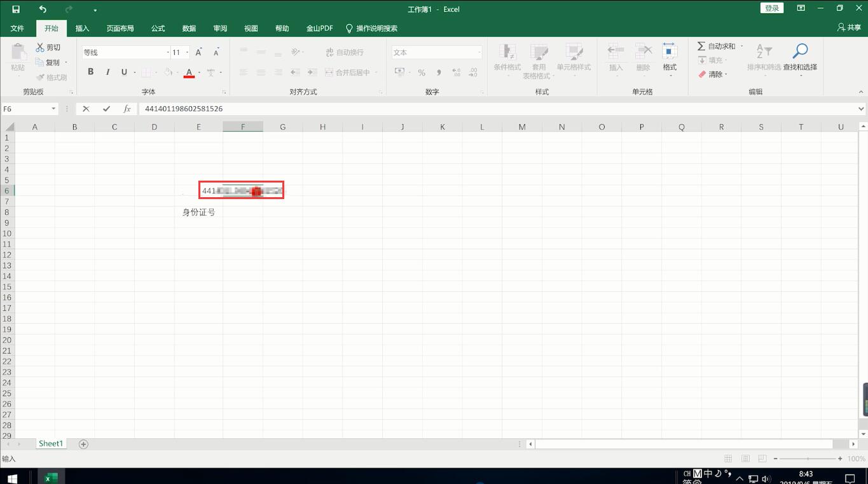Click the volume speaker tray icon
The height and width of the screenshot is (484, 868).
(766, 478)
